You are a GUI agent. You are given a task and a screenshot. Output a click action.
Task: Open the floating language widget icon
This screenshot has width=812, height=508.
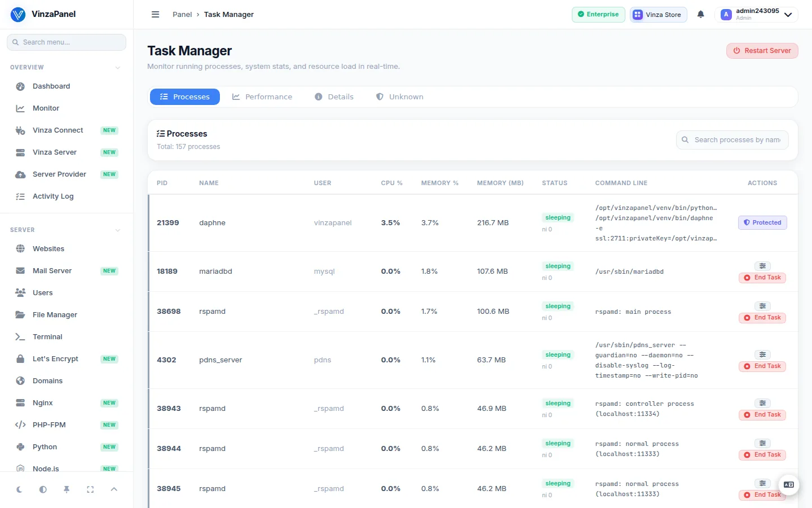[x=789, y=484]
